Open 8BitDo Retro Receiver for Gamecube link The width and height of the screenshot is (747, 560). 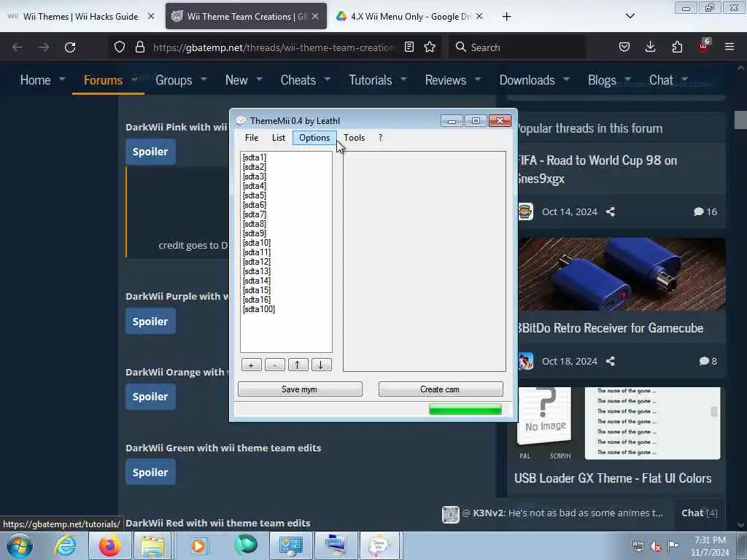pyautogui.click(x=611, y=328)
